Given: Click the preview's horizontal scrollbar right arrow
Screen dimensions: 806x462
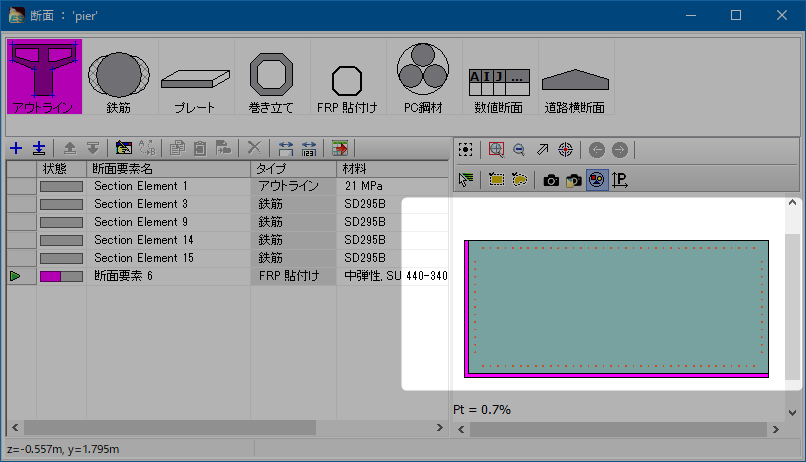Looking at the screenshot, I should tap(776, 430).
